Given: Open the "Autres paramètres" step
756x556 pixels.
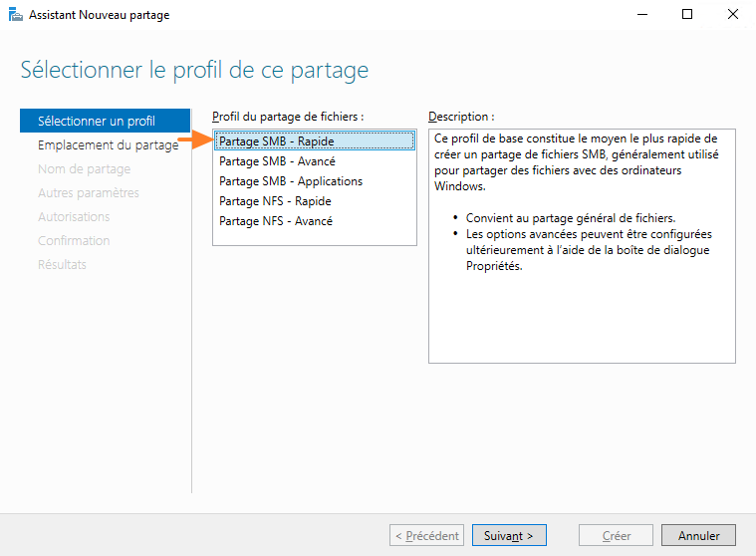Looking at the screenshot, I should (x=89, y=193).
